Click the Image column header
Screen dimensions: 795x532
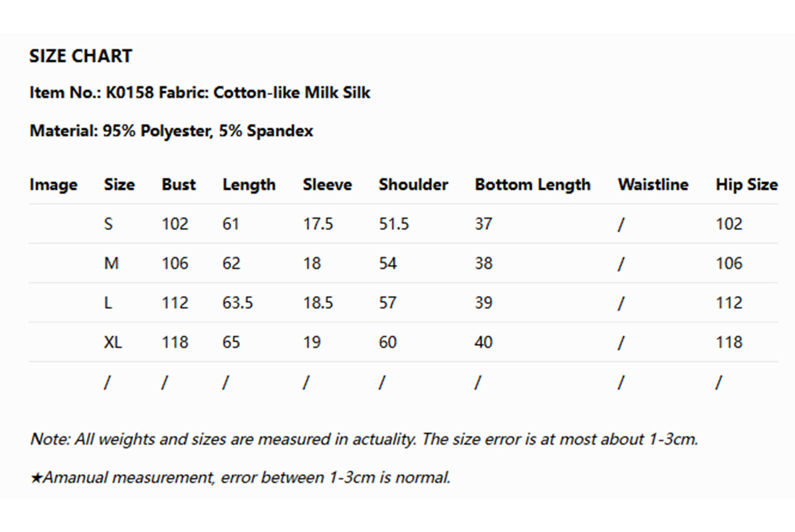point(53,185)
